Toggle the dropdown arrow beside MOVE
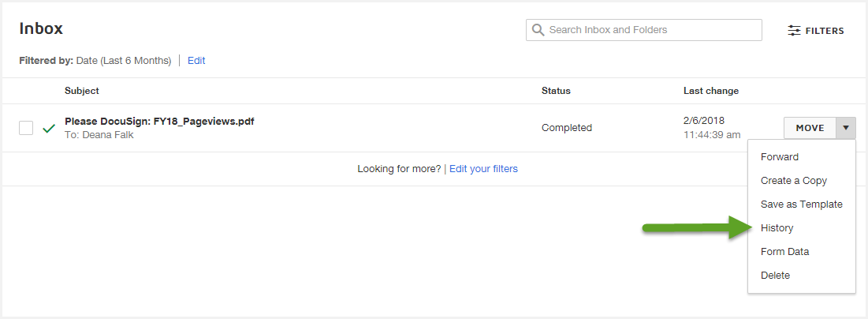Viewport: 868px width, 319px height. [846, 128]
